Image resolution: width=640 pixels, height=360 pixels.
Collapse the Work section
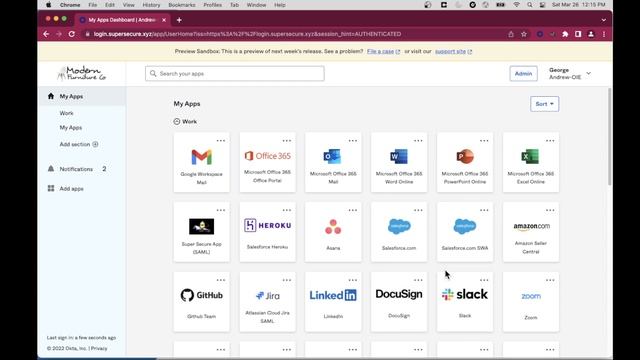[x=177, y=122]
